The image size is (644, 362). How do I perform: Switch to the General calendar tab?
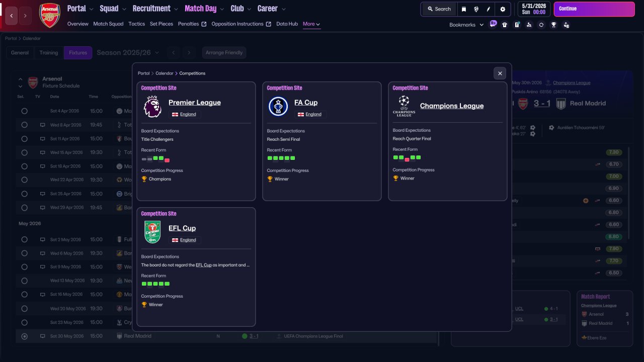[x=20, y=53]
